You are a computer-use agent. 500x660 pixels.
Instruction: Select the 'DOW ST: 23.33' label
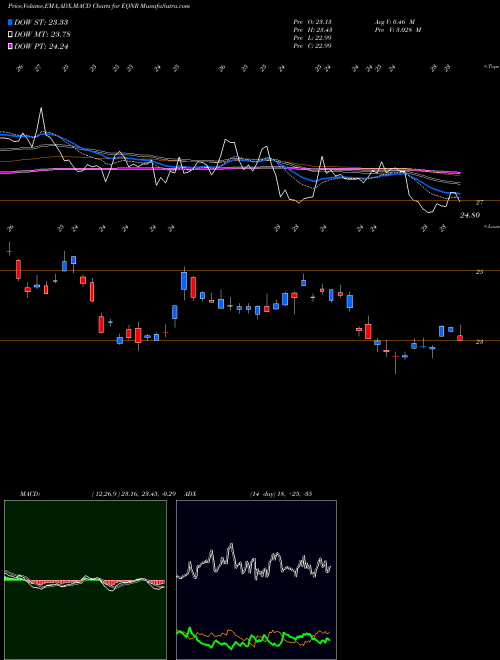[x=41, y=22]
